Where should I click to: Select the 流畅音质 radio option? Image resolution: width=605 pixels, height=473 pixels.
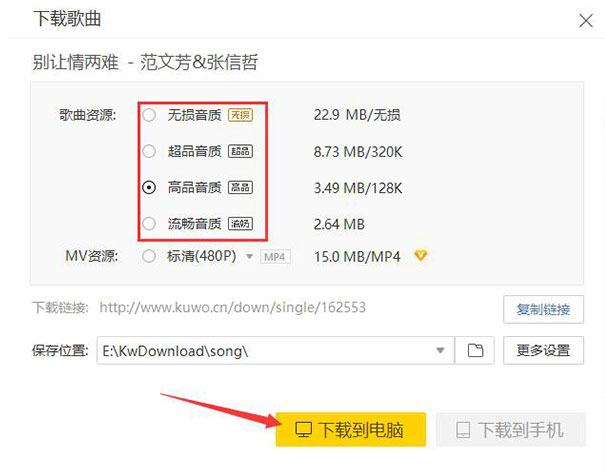149,224
